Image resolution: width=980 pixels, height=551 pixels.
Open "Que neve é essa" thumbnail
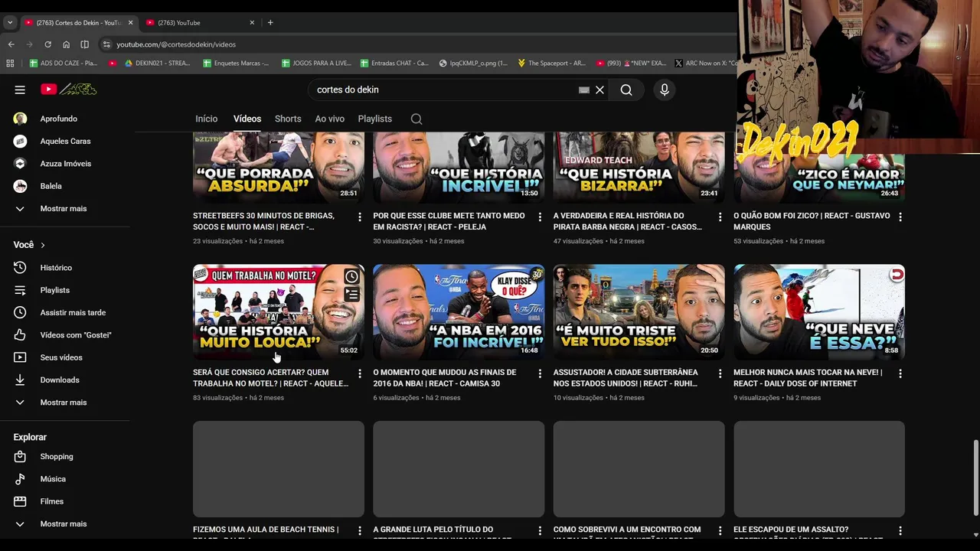819,312
